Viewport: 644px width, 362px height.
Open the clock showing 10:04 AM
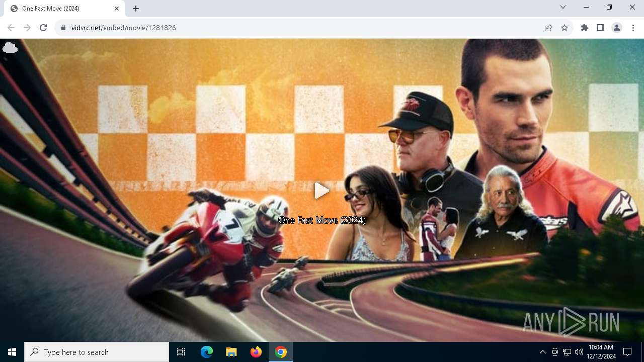coord(601,352)
